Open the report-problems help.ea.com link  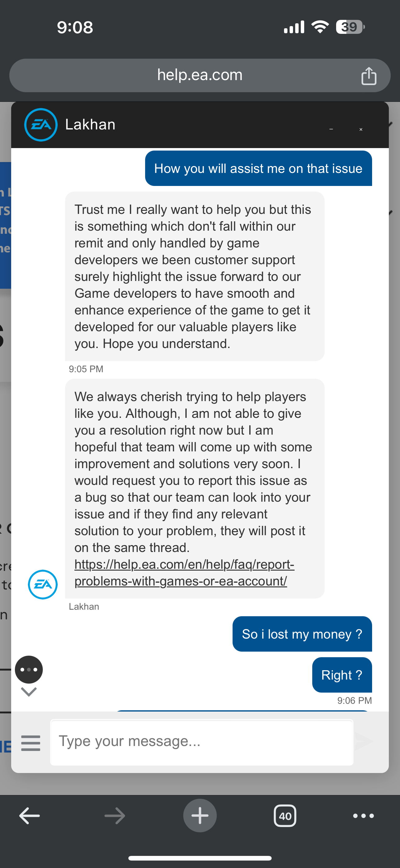[184, 572]
